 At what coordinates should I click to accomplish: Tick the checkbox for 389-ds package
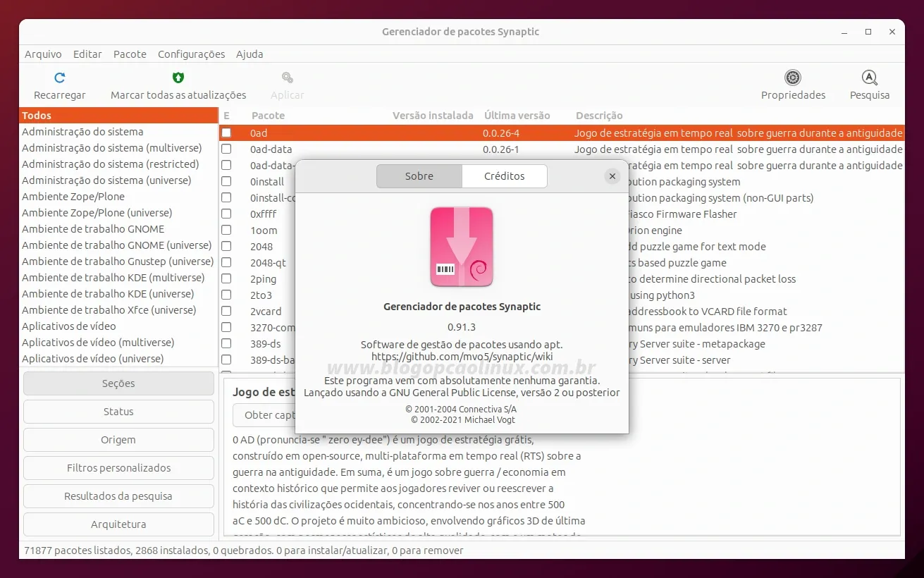click(x=226, y=343)
